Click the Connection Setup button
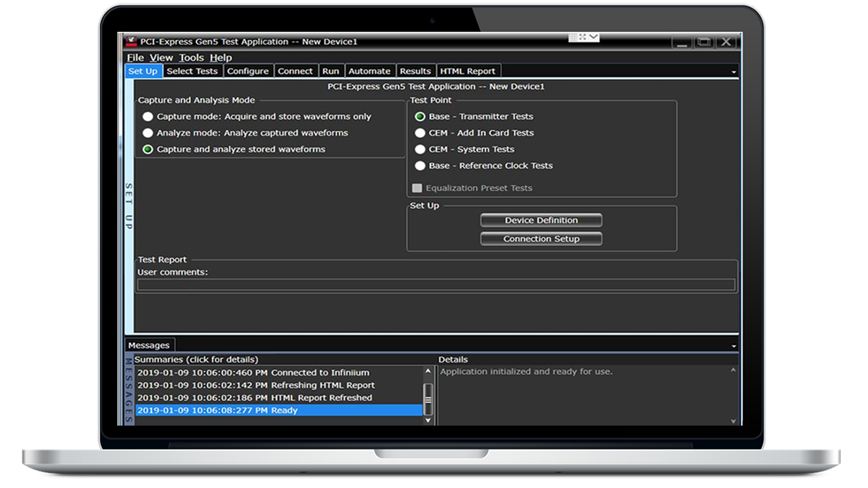Image resolution: width=868 pixels, height=488 pixels. (541, 239)
